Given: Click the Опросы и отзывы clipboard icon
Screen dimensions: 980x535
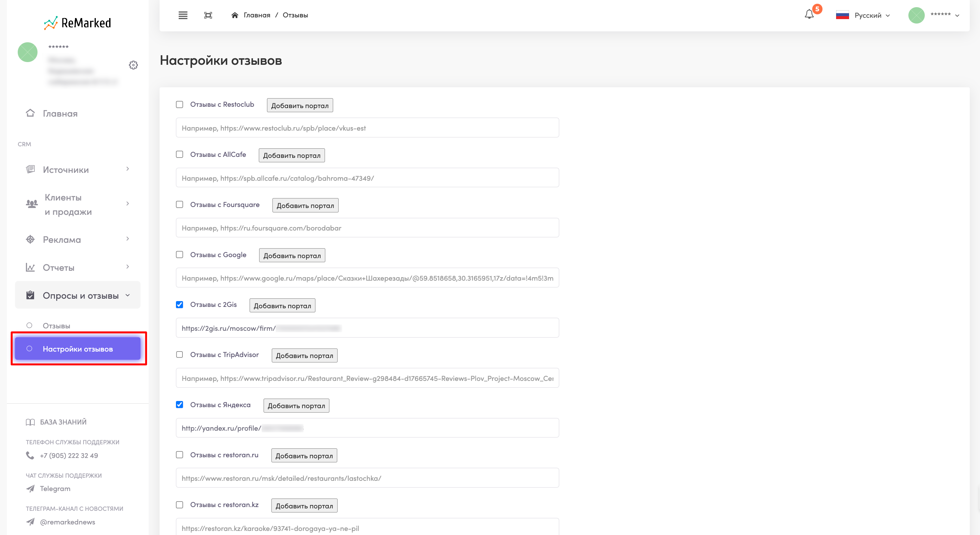Looking at the screenshot, I should coord(30,295).
